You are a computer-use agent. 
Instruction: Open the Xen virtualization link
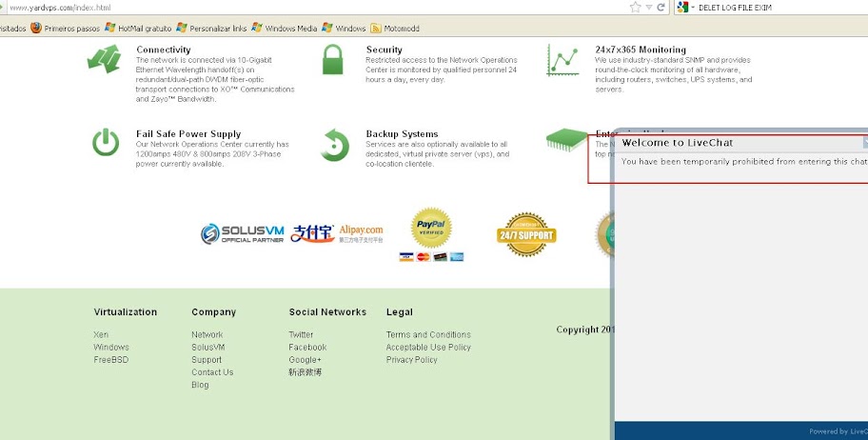coord(101,334)
